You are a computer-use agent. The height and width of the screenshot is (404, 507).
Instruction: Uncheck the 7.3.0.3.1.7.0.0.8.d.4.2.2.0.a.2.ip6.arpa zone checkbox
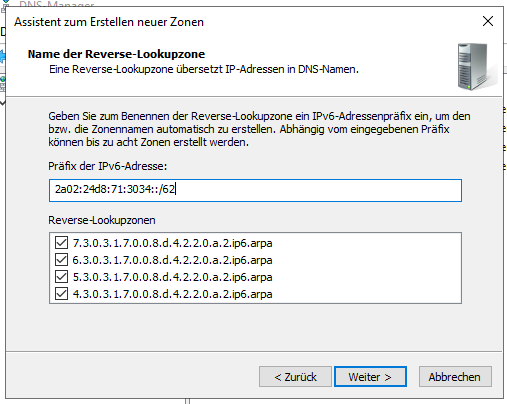[x=61, y=243]
